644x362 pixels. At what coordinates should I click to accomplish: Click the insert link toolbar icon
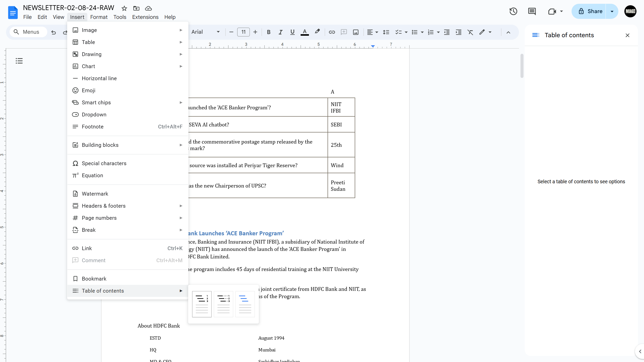[x=332, y=32]
